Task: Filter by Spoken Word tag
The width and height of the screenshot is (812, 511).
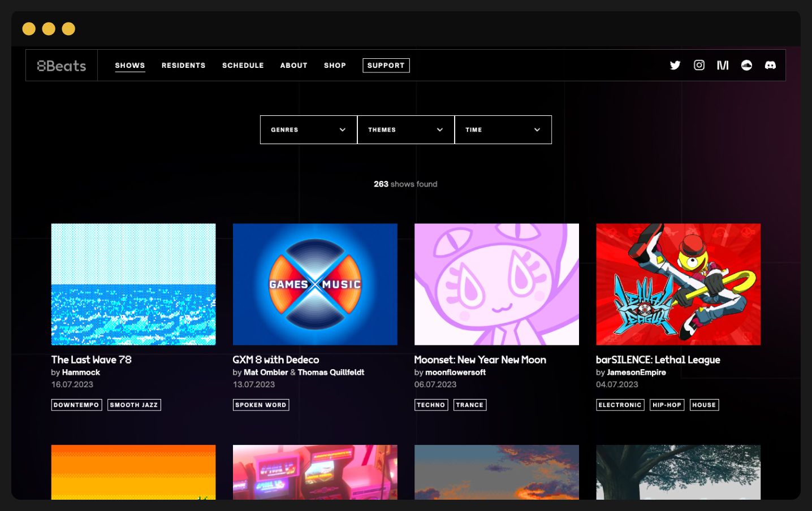Action: (x=261, y=405)
